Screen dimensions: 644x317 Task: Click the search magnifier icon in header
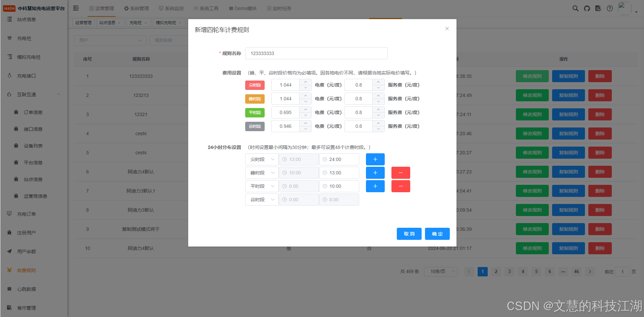pos(575,8)
